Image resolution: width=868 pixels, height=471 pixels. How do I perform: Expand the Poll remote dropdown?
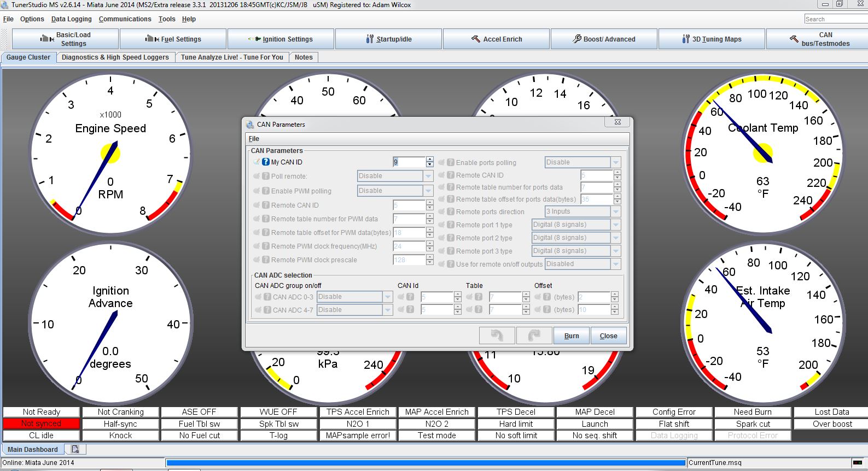(428, 176)
